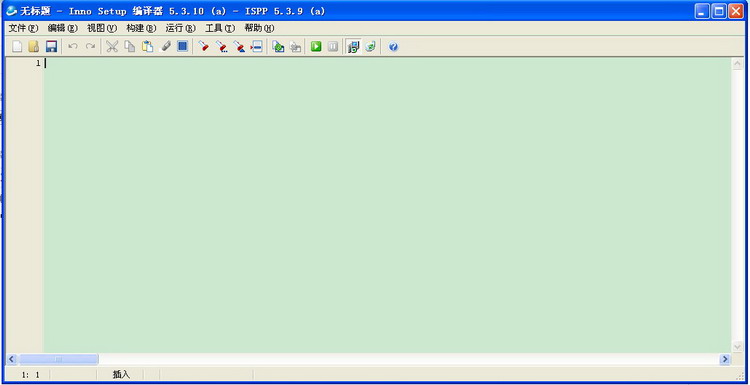Click the vertical scrollbar down arrow
Image resolution: width=750 pixels, height=385 pixels.
pos(737,347)
